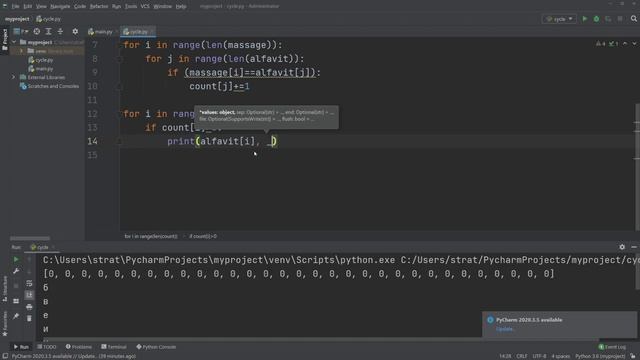This screenshot has width=640, height=360.
Task: Open the cycle run configuration dropdown
Action: (x=559, y=19)
